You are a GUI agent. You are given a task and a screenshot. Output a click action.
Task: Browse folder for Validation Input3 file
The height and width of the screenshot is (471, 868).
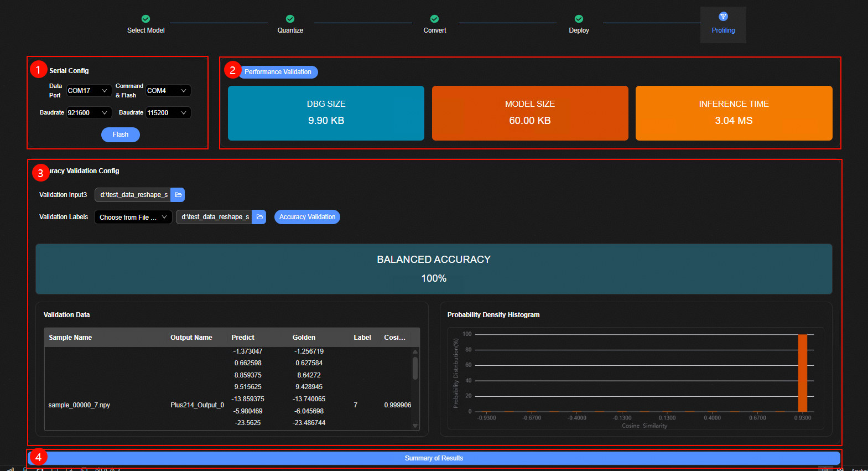[178, 195]
